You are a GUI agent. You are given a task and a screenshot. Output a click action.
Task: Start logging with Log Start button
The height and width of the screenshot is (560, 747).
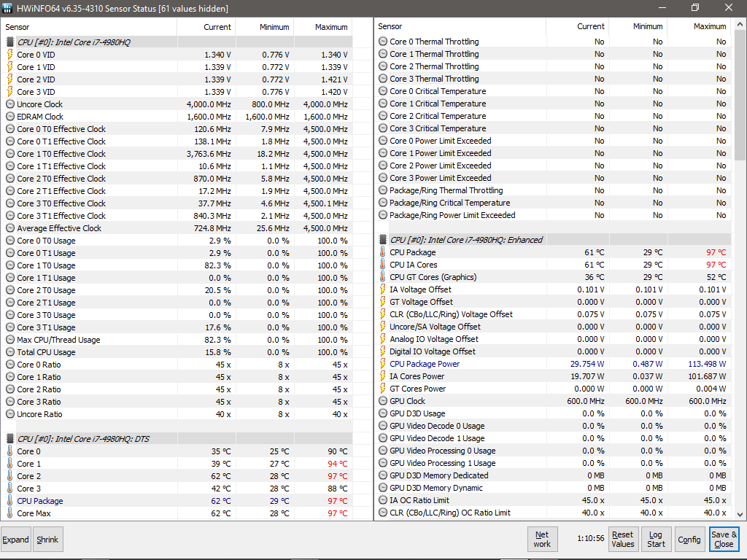click(x=656, y=540)
